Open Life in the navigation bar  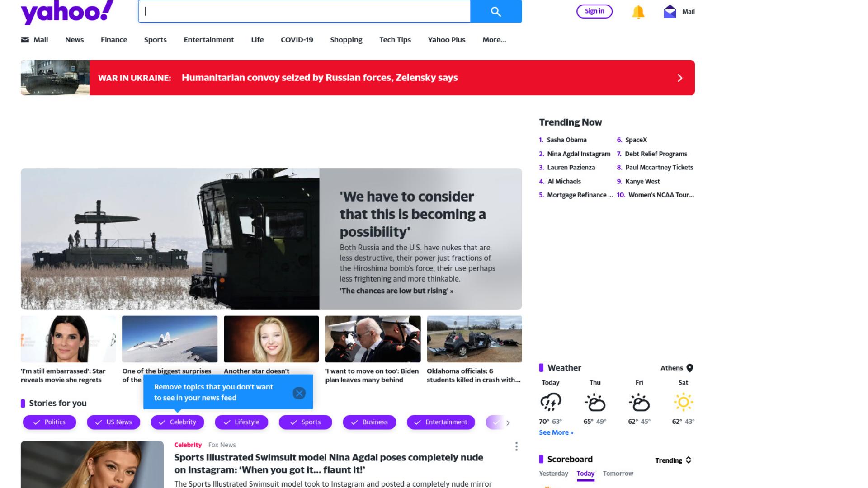click(x=257, y=40)
